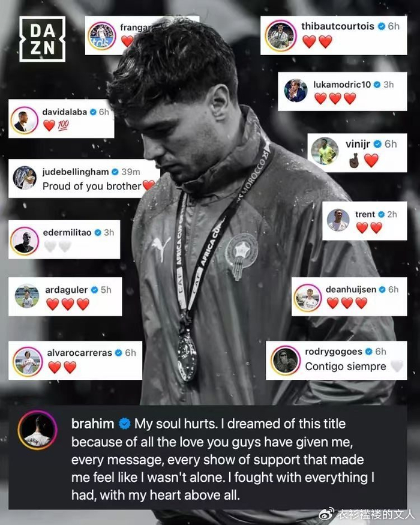Click the Weibo logo watermark
The image size is (420, 525).
click(326, 514)
